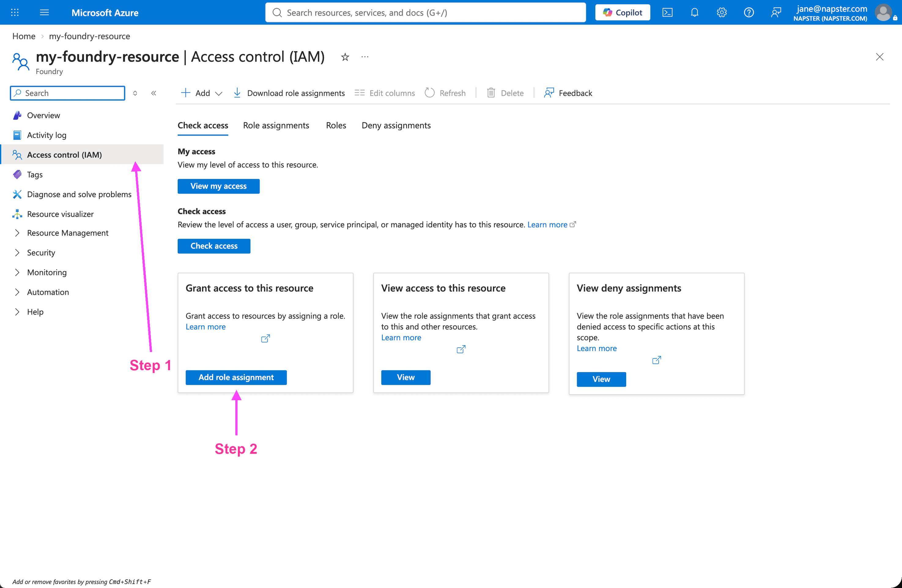The width and height of the screenshot is (902, 588).
Task: Click the Copilot button
Action: coord(622,13)
